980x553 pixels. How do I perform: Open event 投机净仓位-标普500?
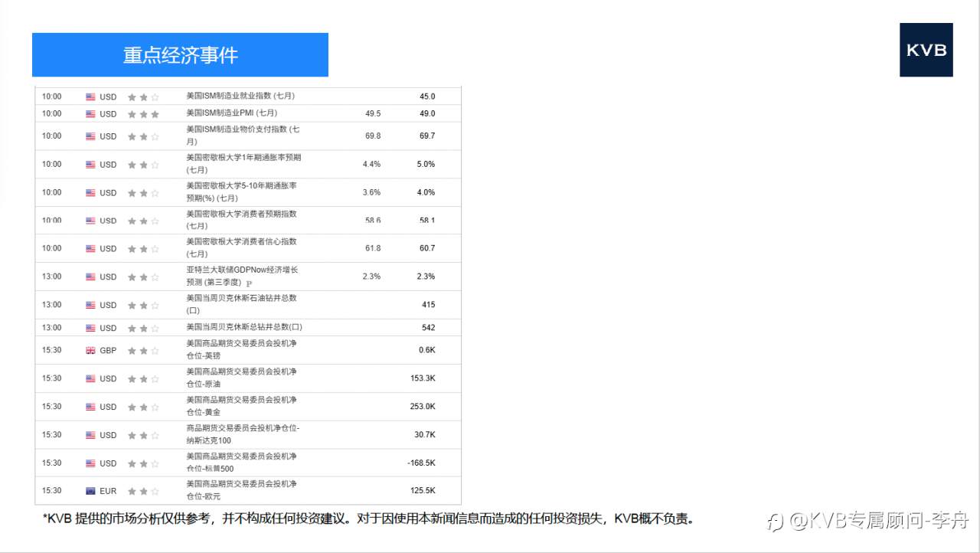241,463
